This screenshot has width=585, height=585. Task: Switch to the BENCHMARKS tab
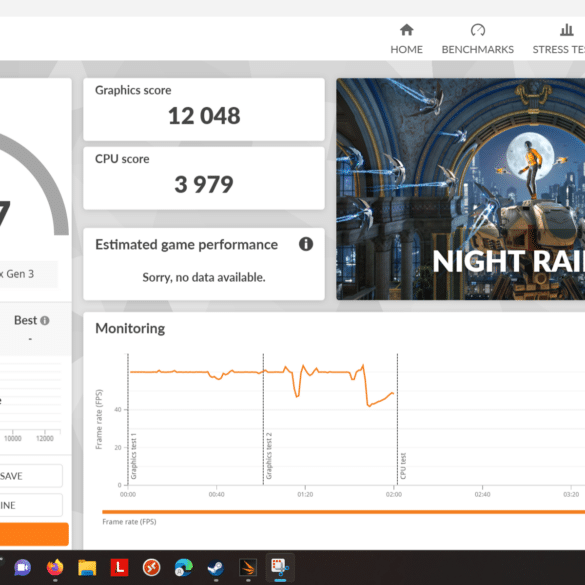pos(478,39)
